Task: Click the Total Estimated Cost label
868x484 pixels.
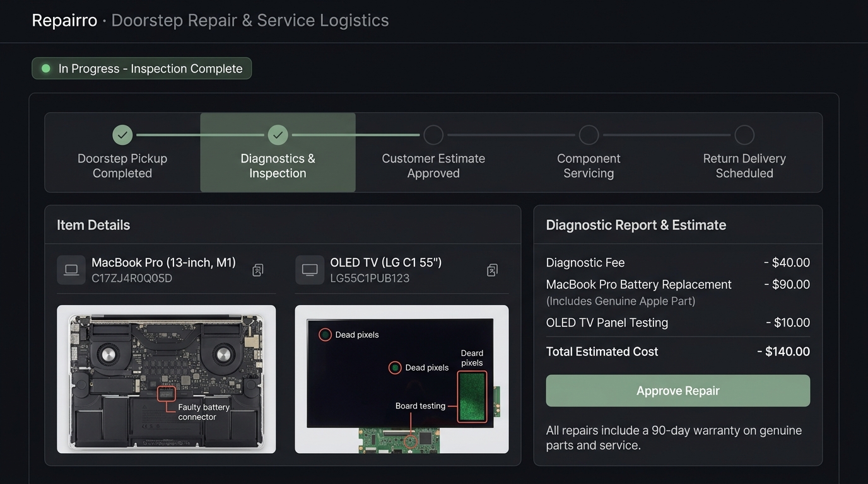Action: [x=602, y=352]
